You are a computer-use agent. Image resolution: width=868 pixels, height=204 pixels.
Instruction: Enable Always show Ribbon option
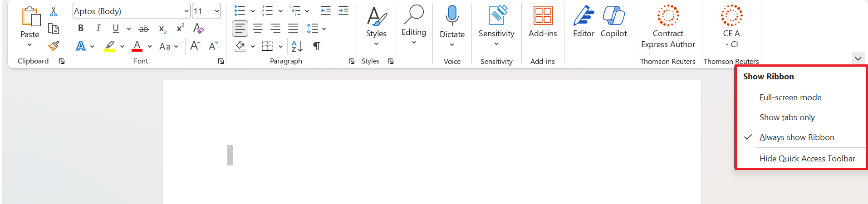click(796, 137)
